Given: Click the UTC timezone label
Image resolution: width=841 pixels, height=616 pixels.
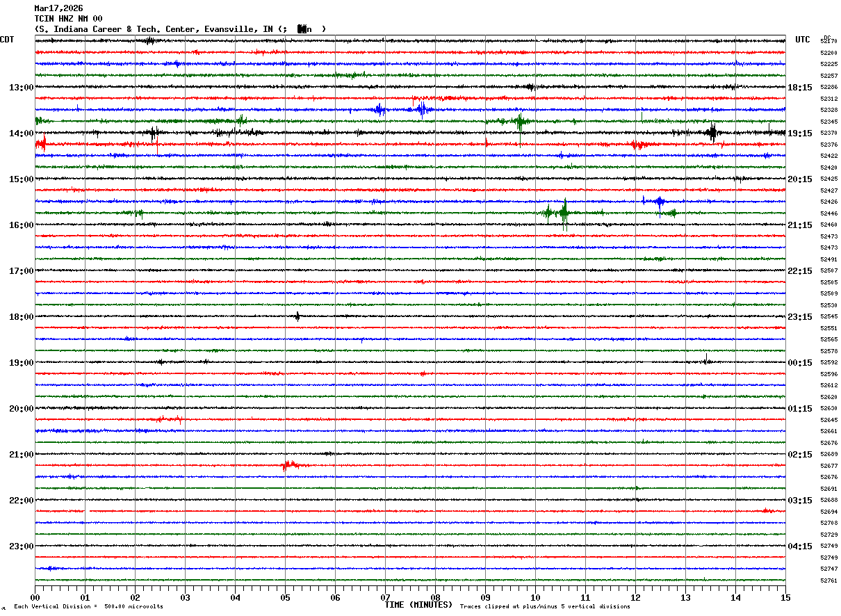Looking at the screenshot, I should 803,40.
